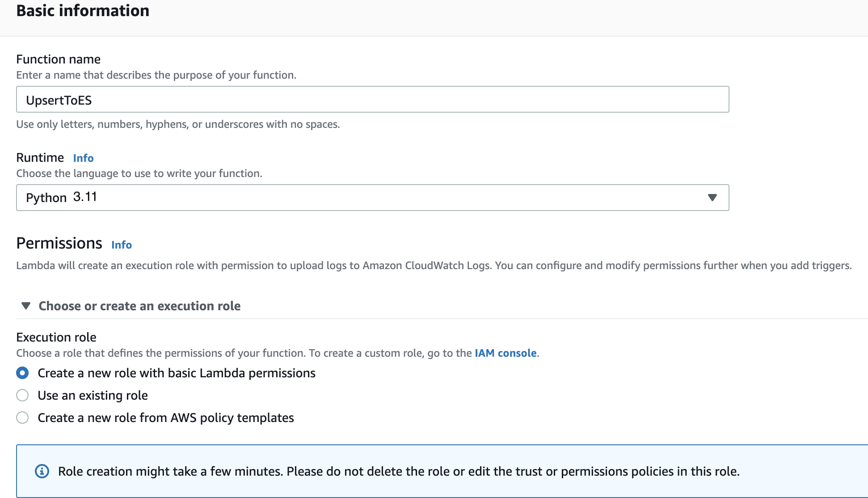Open the Permissions Info link
Viewport: 868px width, 498px height.
[x=121, y=245]
